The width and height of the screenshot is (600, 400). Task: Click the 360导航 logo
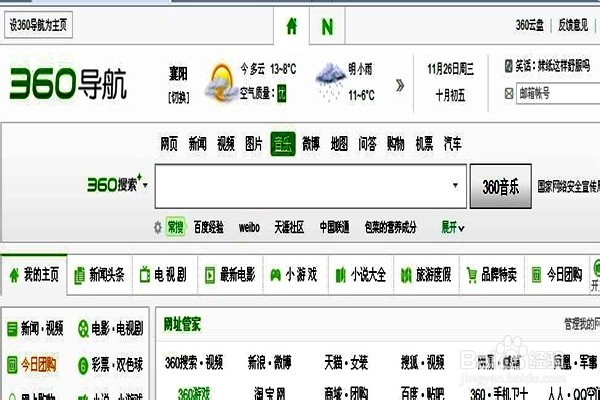pyautogui.click(x=68, y=83)
